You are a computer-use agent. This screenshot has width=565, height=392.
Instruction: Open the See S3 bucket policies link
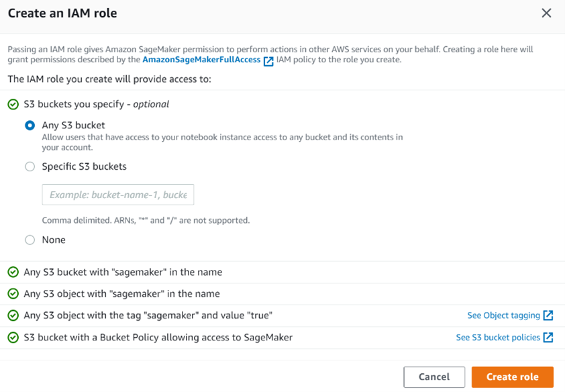coord(498,337)
